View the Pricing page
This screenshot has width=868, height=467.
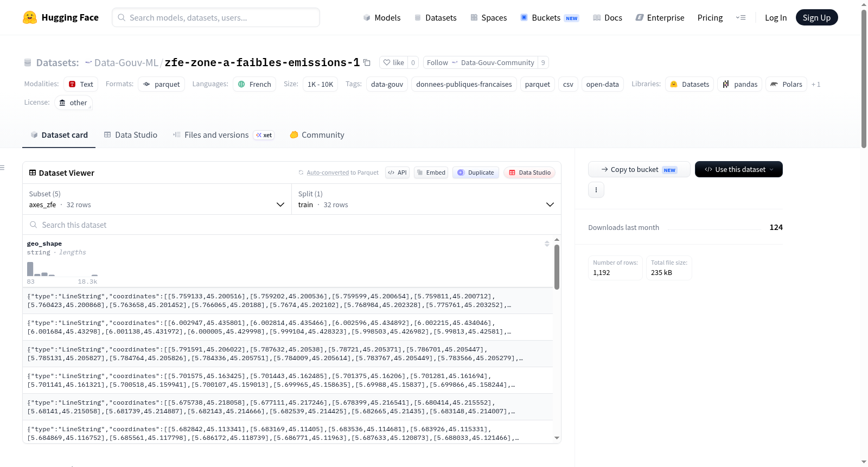(710, 17)
